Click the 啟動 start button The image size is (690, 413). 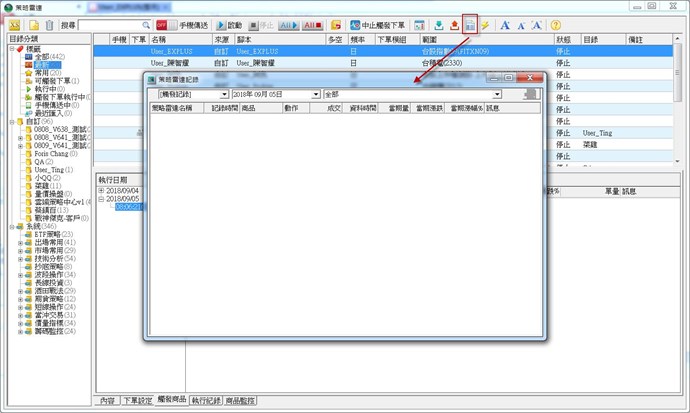tap(228, 24)
